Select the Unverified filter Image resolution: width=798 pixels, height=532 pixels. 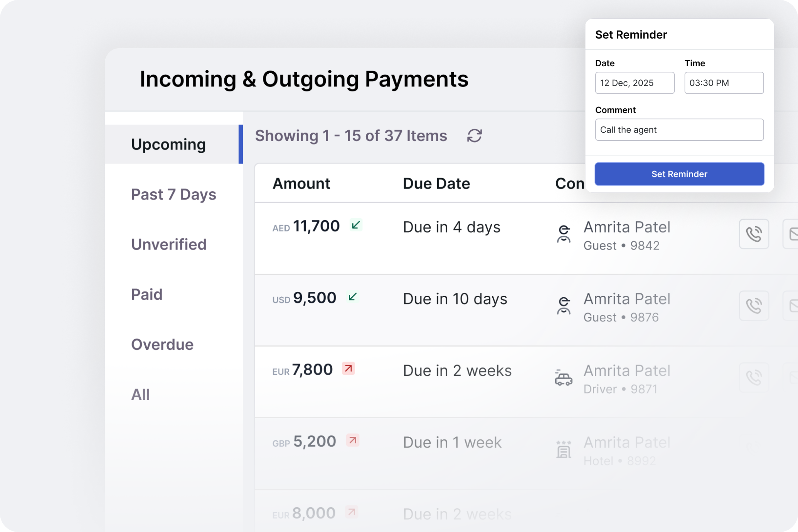(169, 244)
